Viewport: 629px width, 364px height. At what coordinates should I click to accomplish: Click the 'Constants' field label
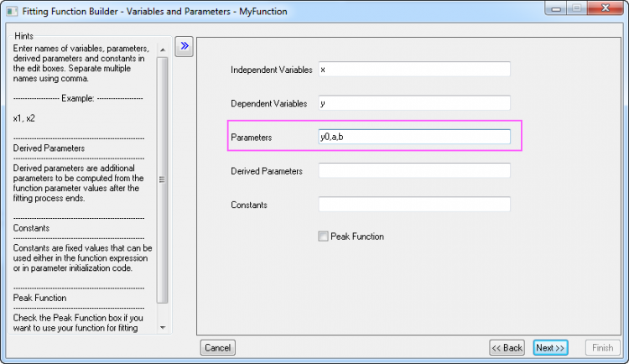[249, 205]
